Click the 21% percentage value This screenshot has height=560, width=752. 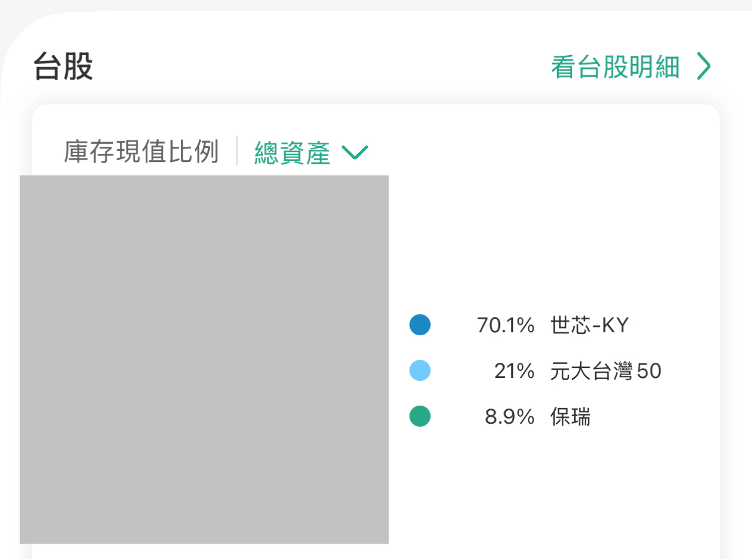pos(514,370)
